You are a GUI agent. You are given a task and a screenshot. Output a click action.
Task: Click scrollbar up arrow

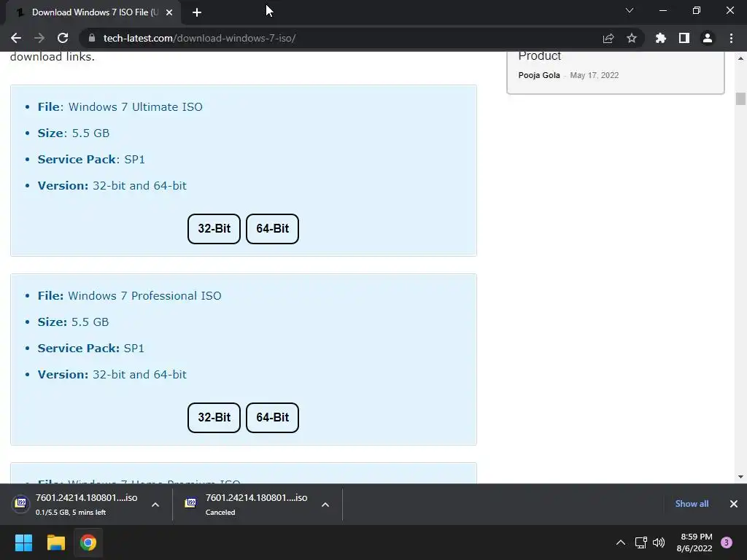pos(740,58)
